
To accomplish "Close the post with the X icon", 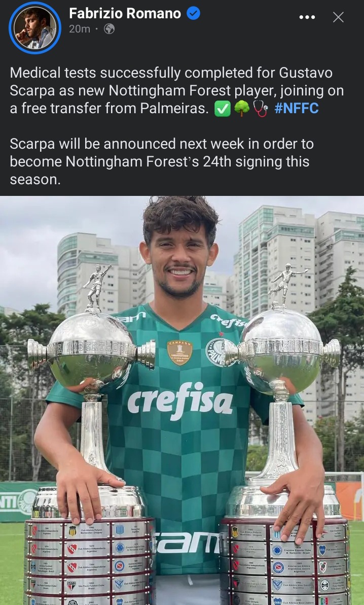I will point(338,17).
